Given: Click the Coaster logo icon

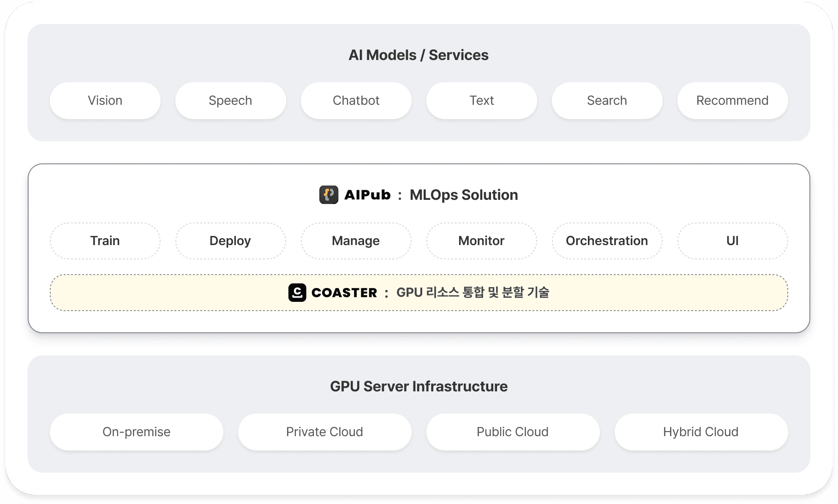Looking at the screenshot, I should [297, 293].
